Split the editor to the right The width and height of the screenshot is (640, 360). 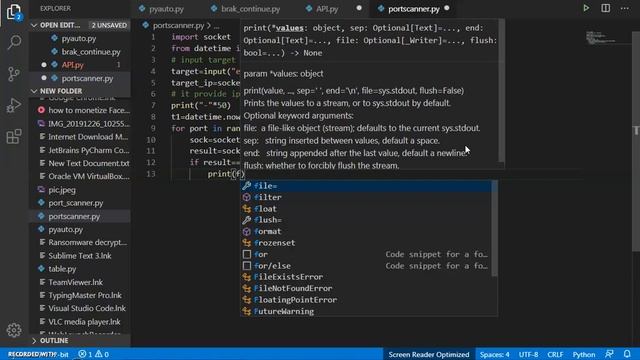pyautogui.click(x=605, y=8)
